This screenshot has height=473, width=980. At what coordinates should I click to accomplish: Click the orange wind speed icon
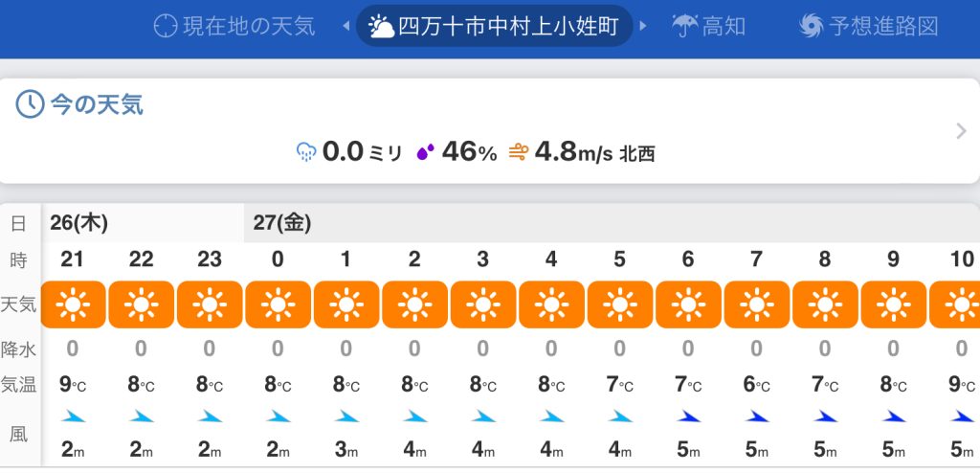pos(519,151)
